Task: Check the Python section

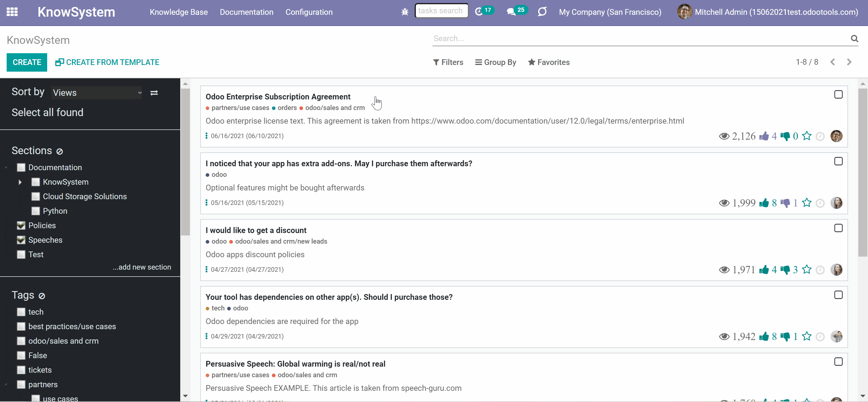Action: (x=36, y=211)
